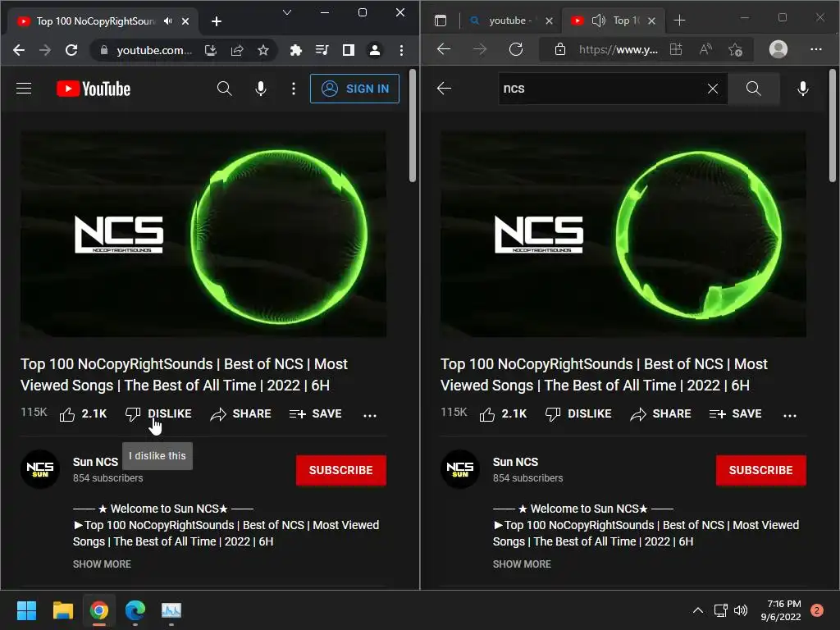Open YouTube search in Chrome window
The image size is (840, 630).
tap(225, 89)
